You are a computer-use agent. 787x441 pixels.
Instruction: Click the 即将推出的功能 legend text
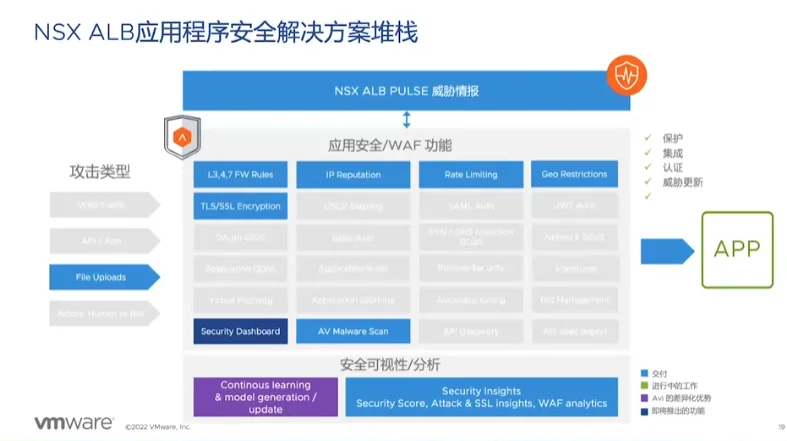click(678, 411)
